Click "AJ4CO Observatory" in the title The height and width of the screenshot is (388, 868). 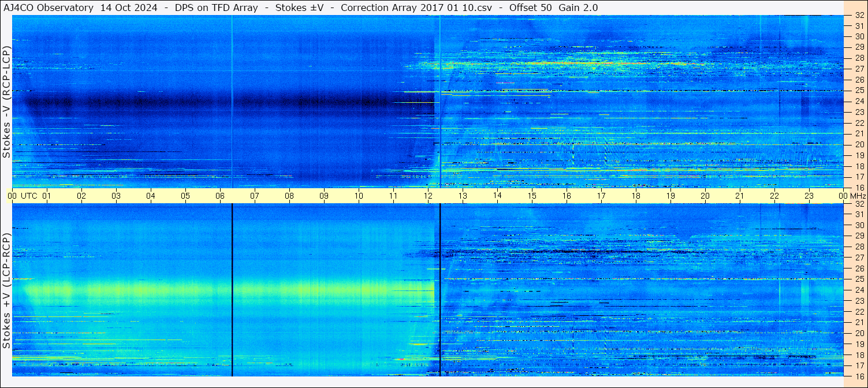click(x=48, y=8)
